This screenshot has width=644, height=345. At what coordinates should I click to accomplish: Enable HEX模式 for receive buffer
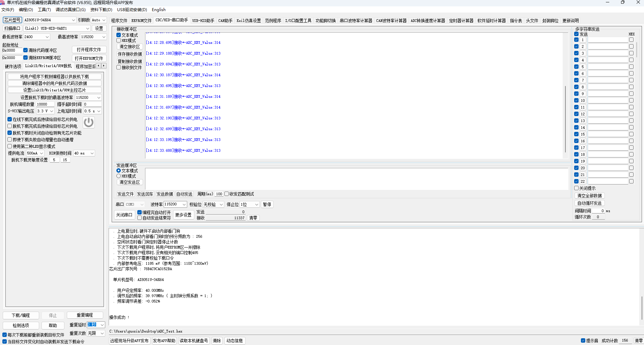pyautogui.click(x=119, y=40)
